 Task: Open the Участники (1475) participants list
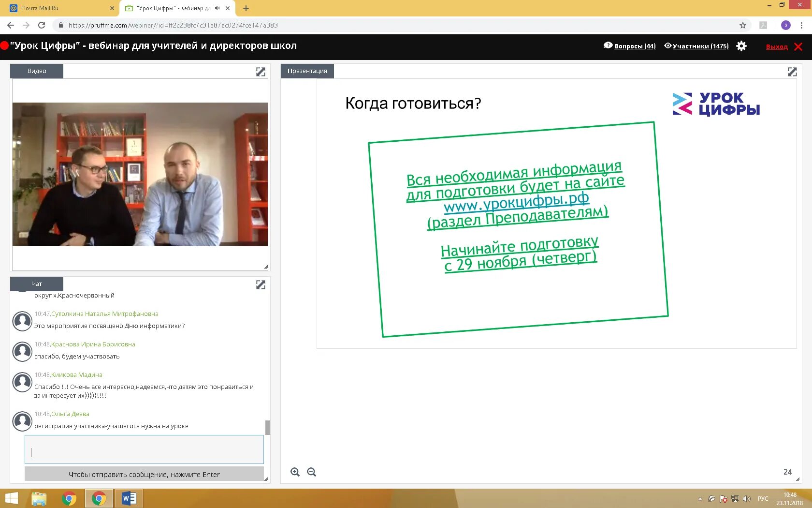pos(701,46)
